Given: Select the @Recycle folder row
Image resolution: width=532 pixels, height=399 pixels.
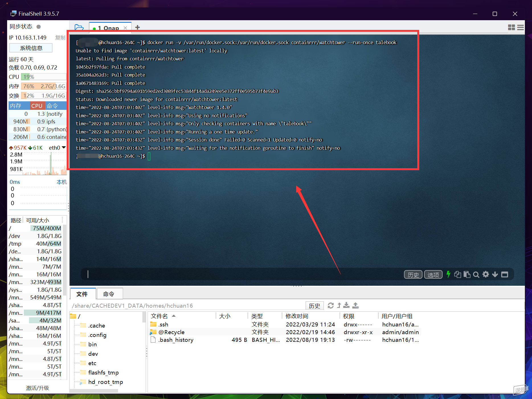Looking at the screenshot, I should [285, 332].
